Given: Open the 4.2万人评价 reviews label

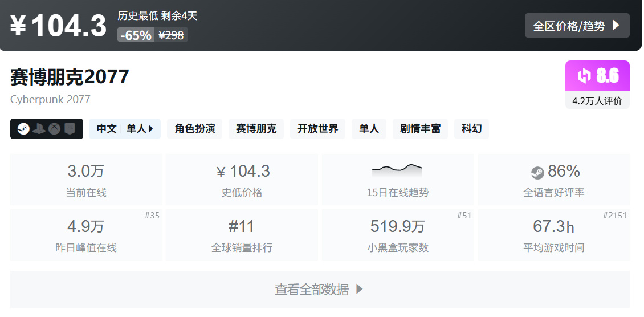Looking at the screenshot, I should (598, 100).
